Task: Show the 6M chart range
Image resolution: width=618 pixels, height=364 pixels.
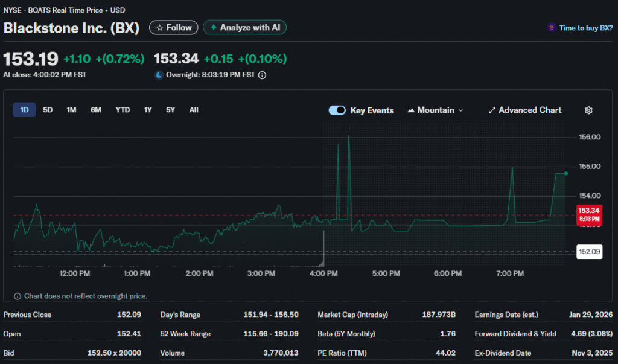Action: pos(96,110)
